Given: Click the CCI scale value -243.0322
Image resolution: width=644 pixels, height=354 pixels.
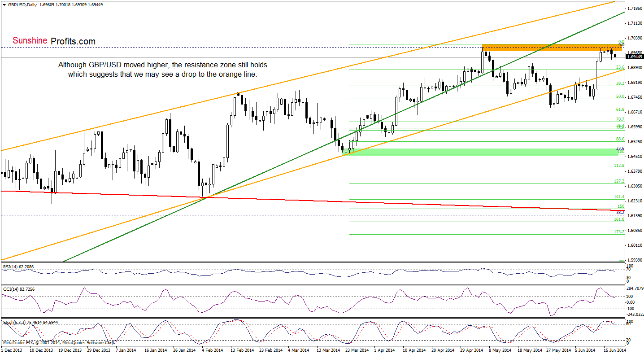Looking at the screenshot, I should (635, 315).
